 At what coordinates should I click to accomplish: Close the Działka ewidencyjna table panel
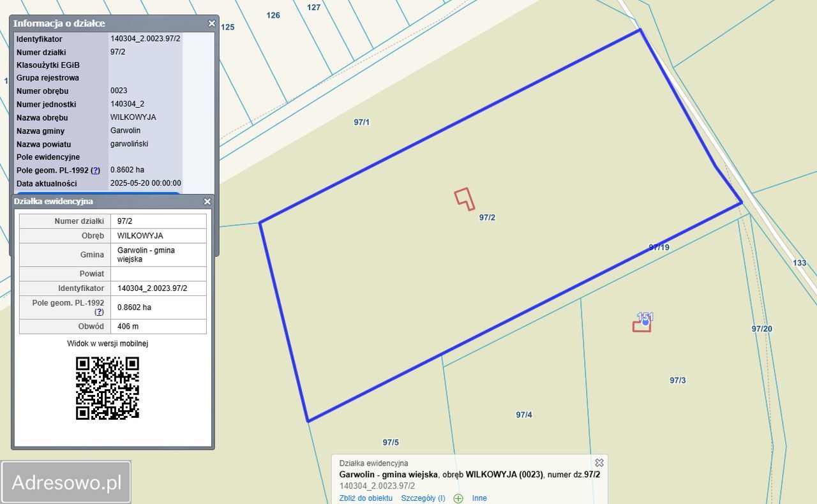point(207,202)
